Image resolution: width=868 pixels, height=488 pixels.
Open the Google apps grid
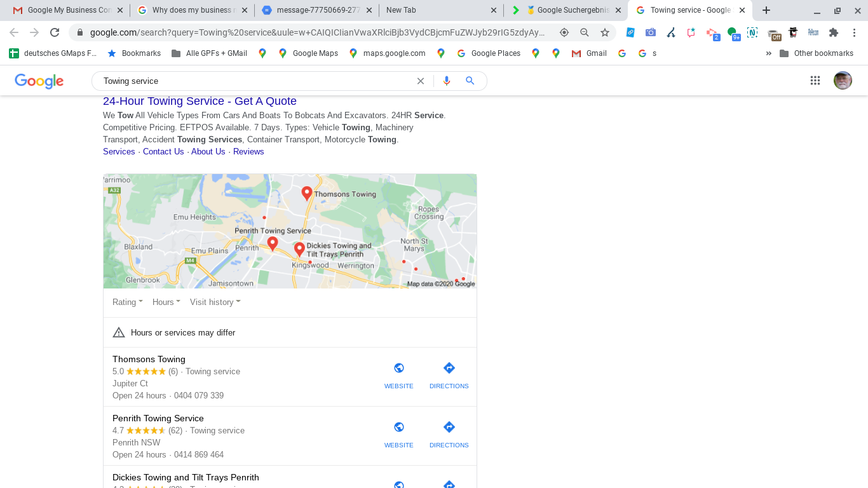click(x=815, y=81)
